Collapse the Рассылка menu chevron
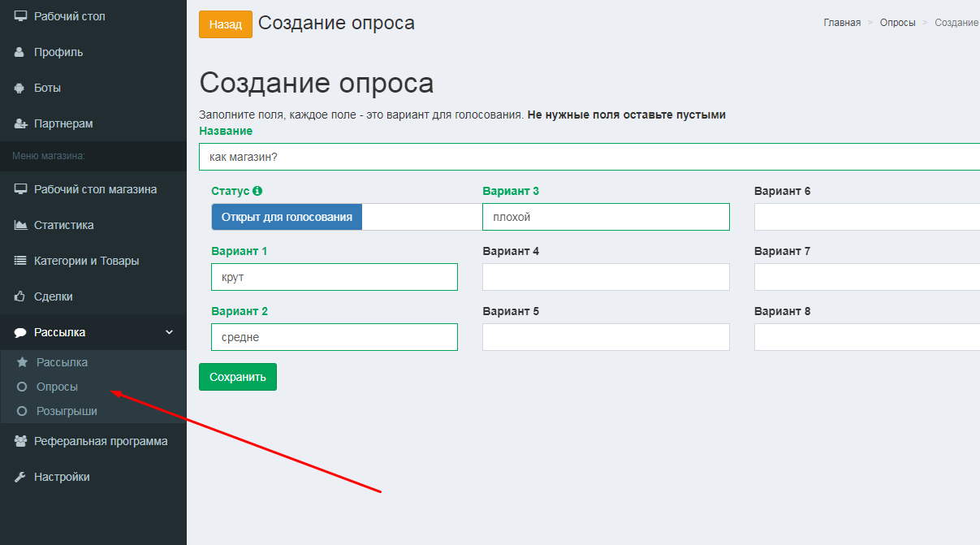Image resolution: width=980 pixels, height=545 pixels. pos(169,332)
